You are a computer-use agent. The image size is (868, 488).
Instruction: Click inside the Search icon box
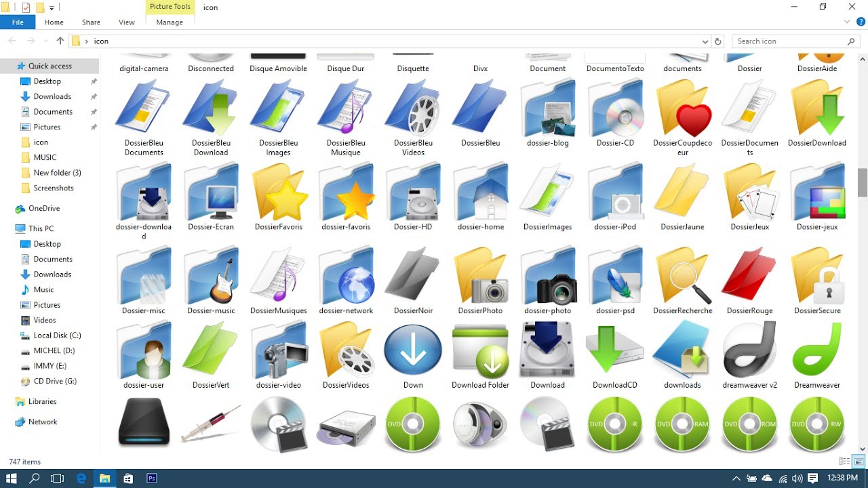(x=787, y=41)
